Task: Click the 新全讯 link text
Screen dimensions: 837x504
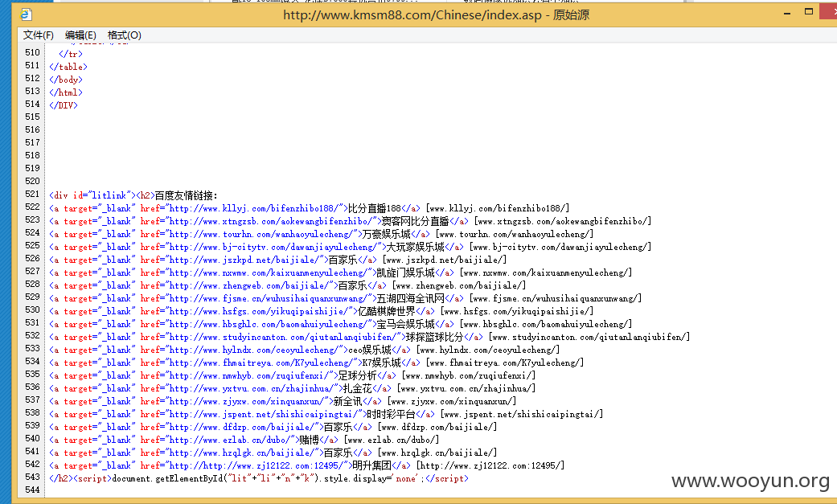Action: (347, 401)
